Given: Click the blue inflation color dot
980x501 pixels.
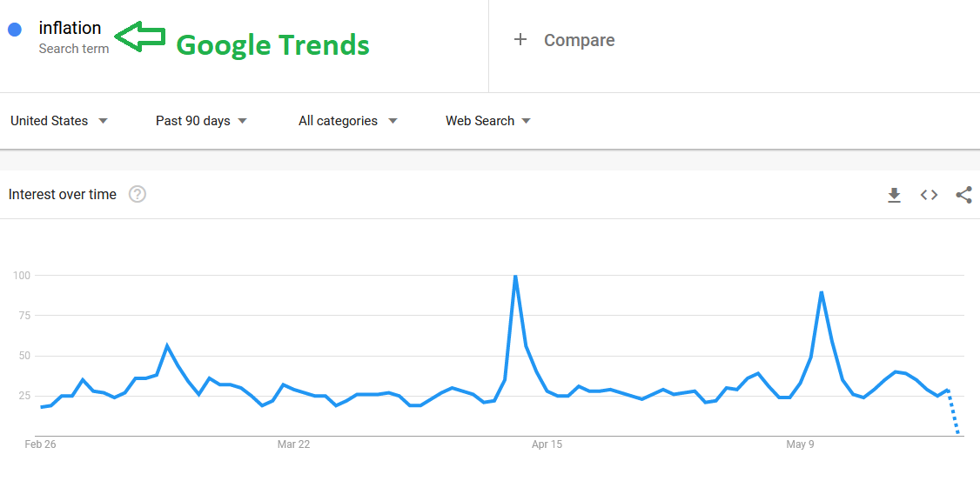Looking at the screenshot, I should tap(15, 30).
